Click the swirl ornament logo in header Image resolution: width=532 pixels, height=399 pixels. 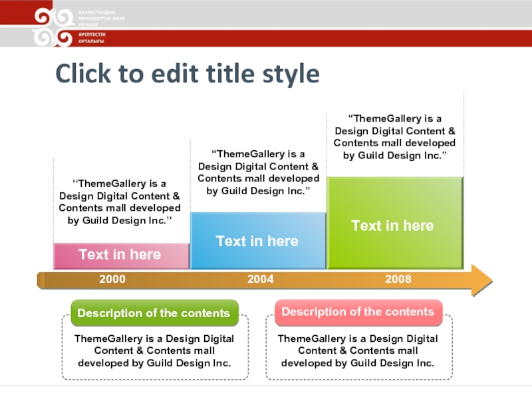54,27
